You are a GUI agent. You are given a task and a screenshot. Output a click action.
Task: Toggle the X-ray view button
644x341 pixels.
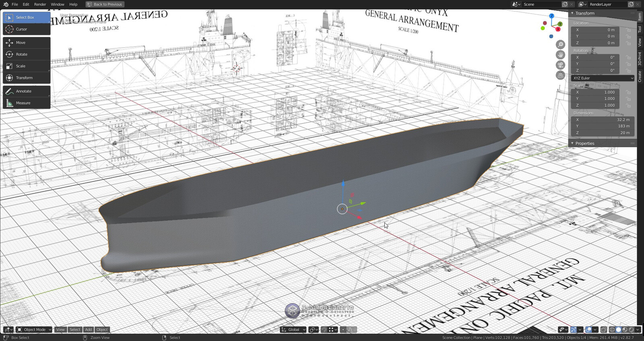(x=603, y=330)
